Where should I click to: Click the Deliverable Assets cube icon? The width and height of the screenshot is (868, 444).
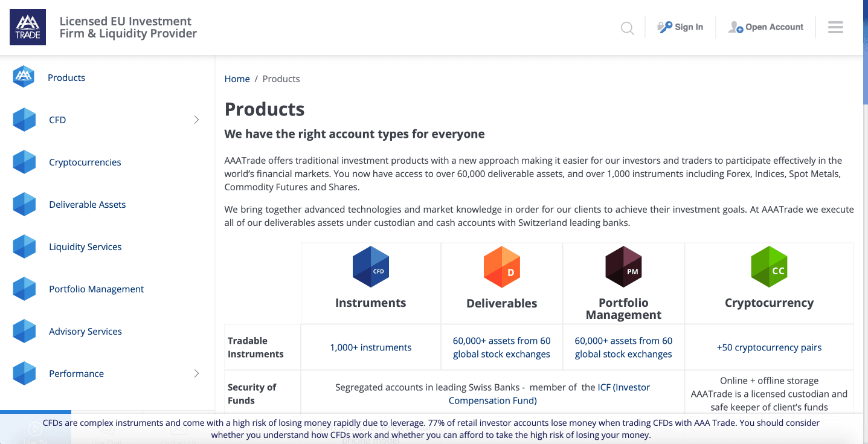point(24,204)
